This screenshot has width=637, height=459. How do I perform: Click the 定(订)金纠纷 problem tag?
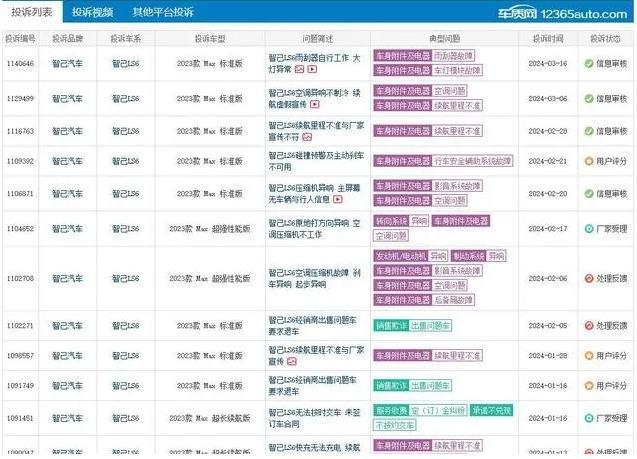pos(438,411)
